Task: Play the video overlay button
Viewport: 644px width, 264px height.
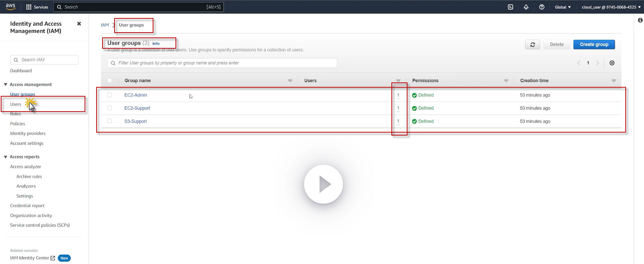Action: click(323, 184)
